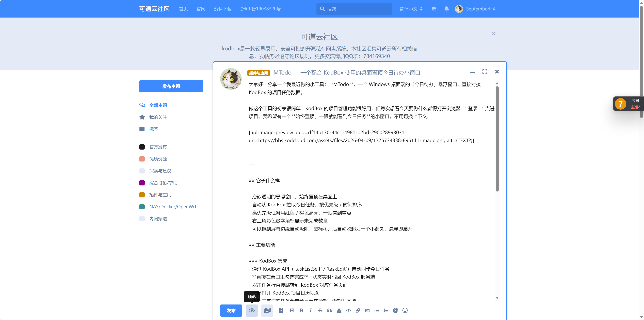Click the orange 7 badge on todo widget

(x=620, y=104)
